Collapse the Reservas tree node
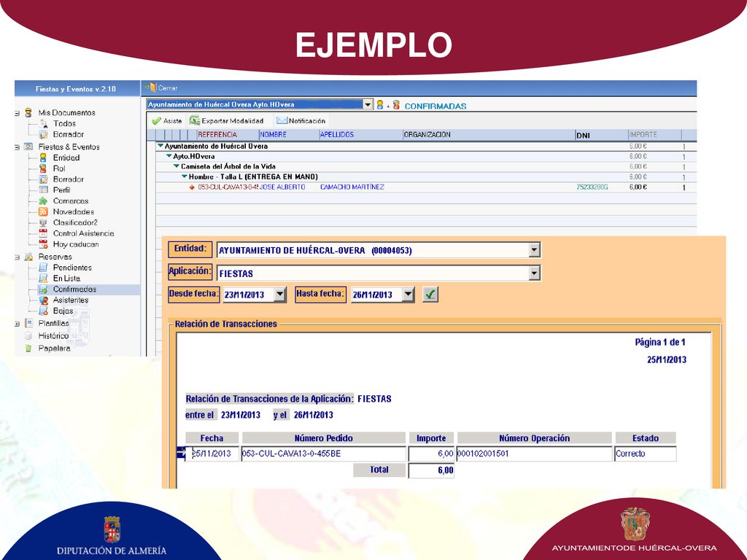Viewport: 747px width, 560px height. coord(17,257)
